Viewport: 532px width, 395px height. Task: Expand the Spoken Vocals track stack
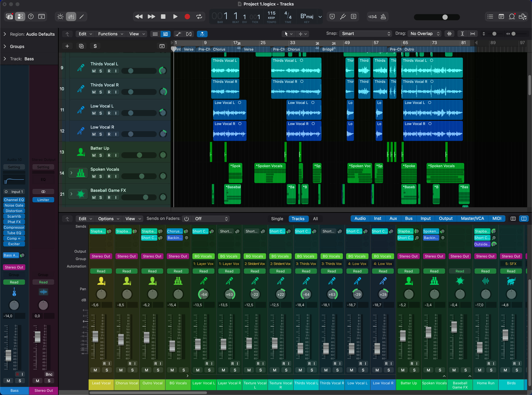click(x=71, y=173)
